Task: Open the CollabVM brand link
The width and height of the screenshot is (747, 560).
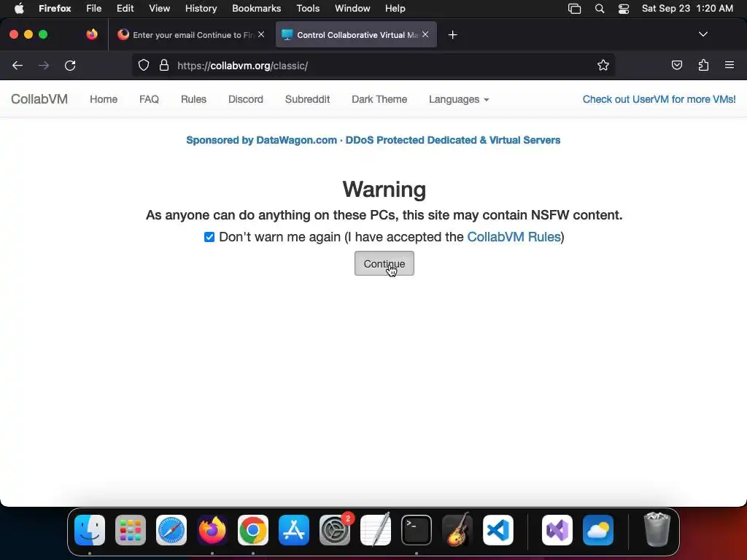Action: click(39, 99)
